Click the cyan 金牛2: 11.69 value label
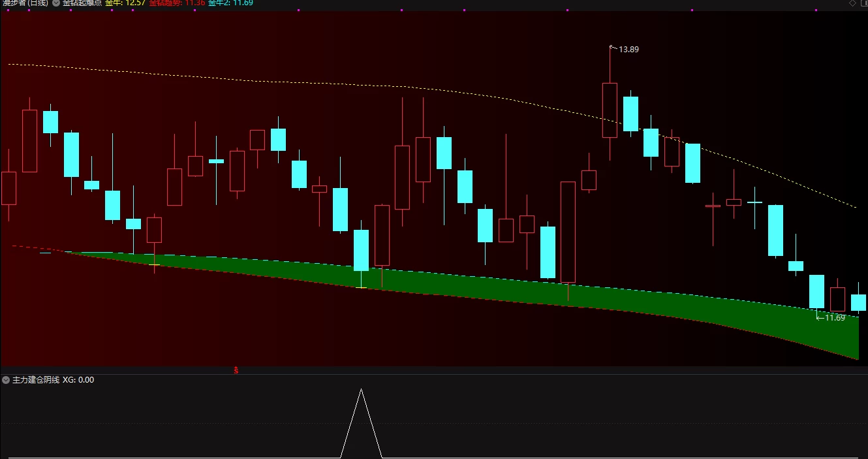This screenshot has height=459, width=868. coord(230,3)
